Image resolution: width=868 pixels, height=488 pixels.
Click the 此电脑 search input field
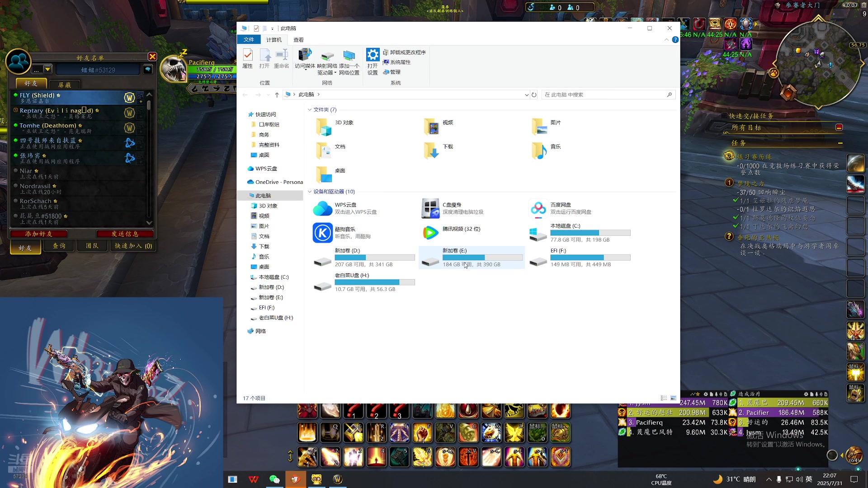(x=604, y=95)
